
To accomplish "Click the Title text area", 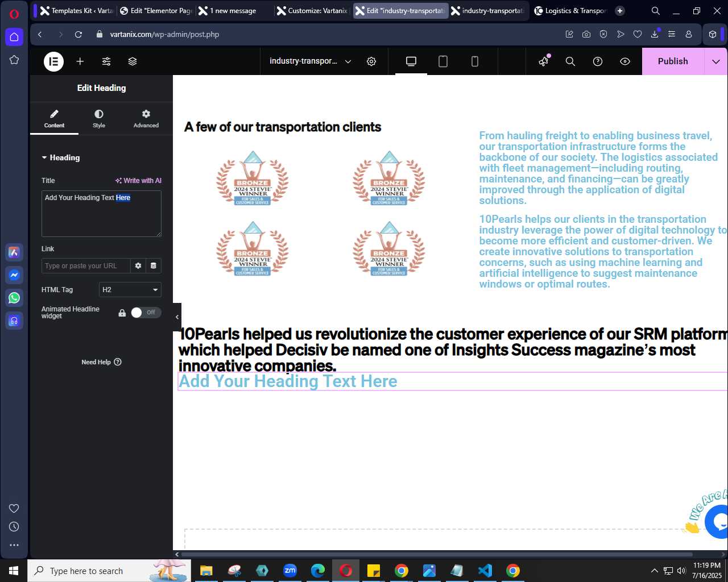I will coord(101,214).
